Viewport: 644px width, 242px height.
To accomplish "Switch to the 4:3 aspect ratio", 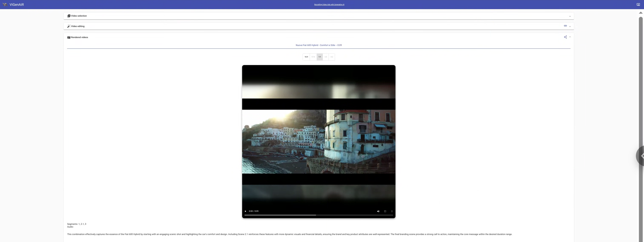I will coord(332,57).
